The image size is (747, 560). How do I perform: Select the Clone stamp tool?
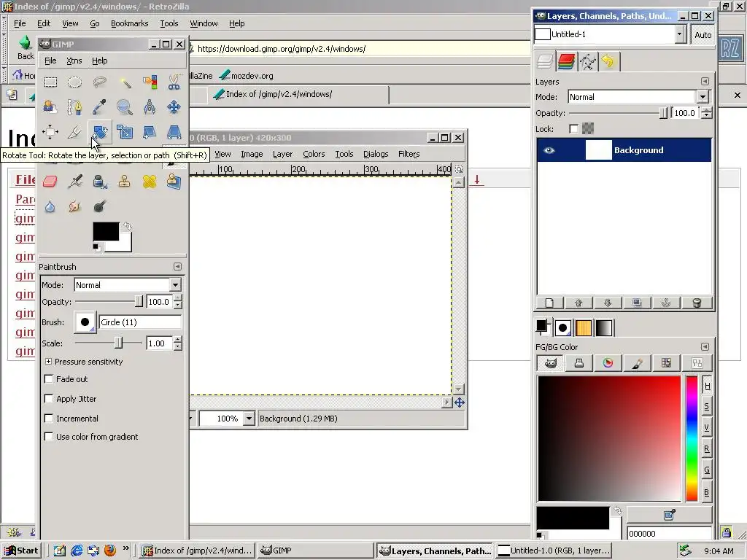(x=125, y=182)
